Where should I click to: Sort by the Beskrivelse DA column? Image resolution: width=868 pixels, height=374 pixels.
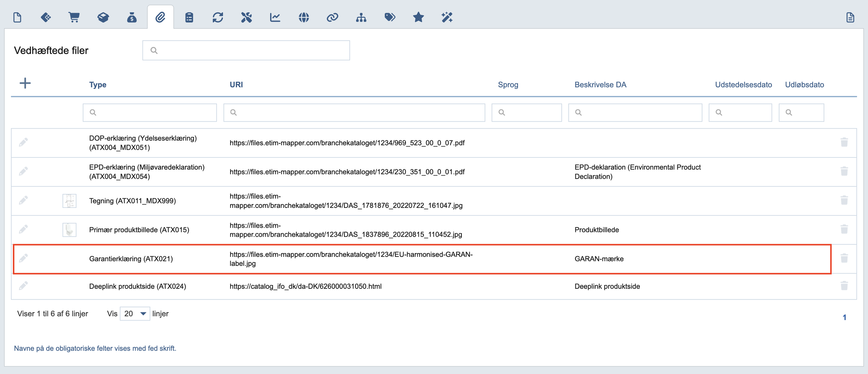(x=600, y=84)
